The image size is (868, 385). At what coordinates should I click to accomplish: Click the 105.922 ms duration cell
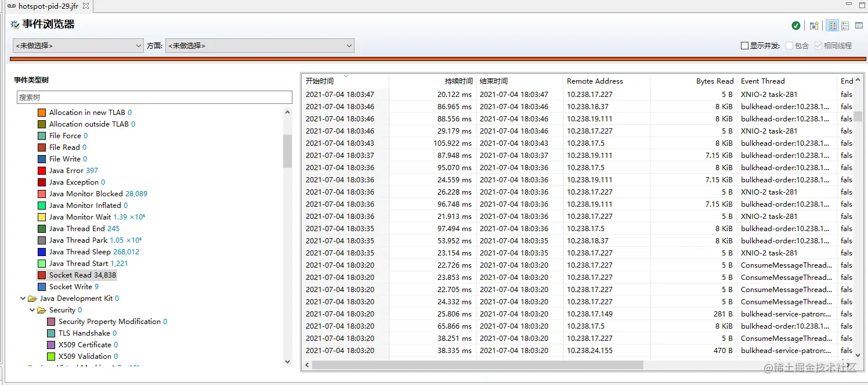coord(433,143)
